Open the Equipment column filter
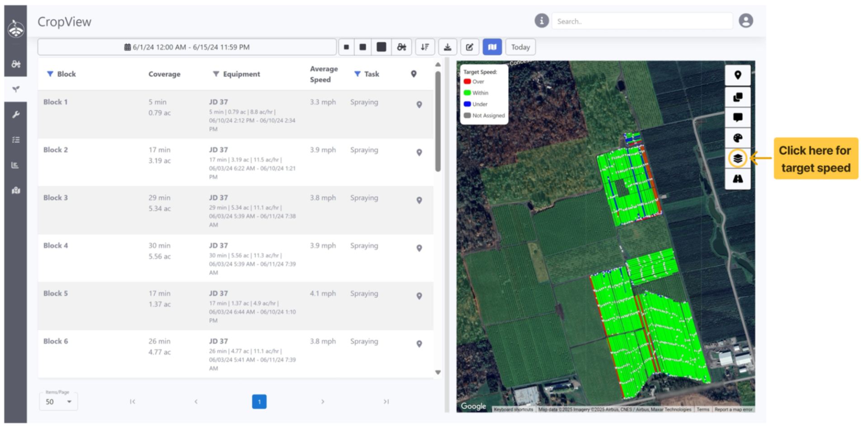868x426 pixels. coord(216,74)
